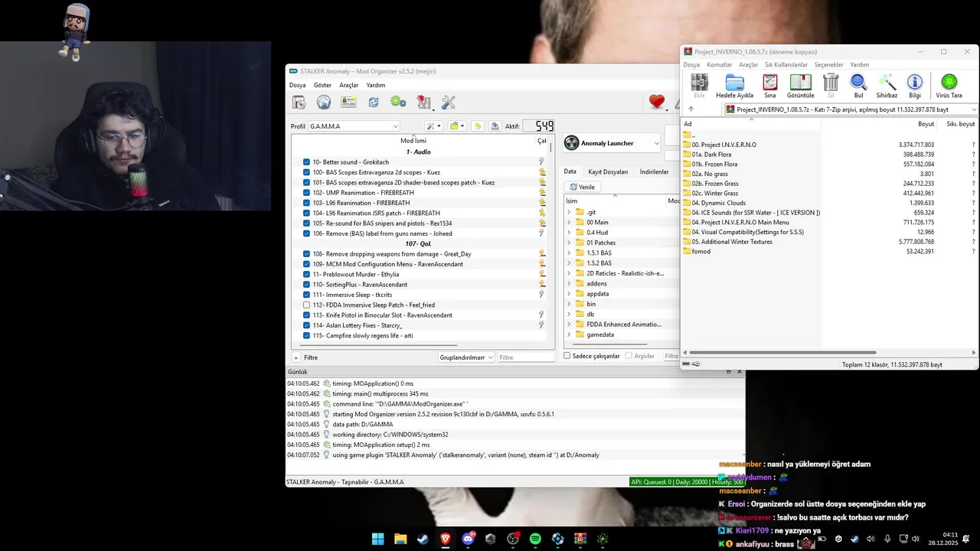Open settings wrench and screwdriver icon

[x=449, y=102]
